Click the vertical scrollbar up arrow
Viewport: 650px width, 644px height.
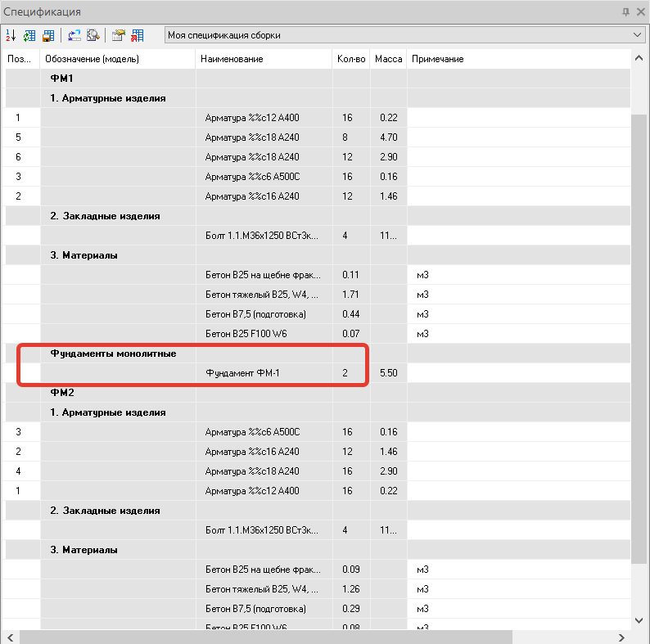coord(639,59)
